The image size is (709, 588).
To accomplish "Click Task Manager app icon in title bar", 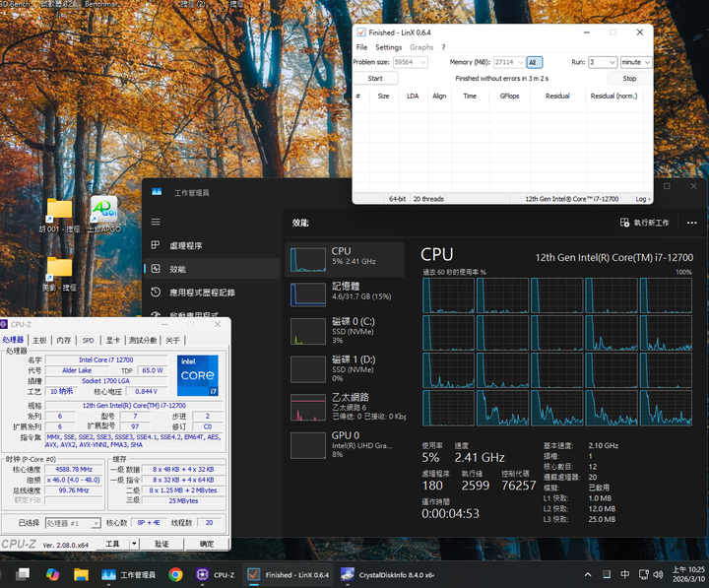I will [x=157, y=192].
